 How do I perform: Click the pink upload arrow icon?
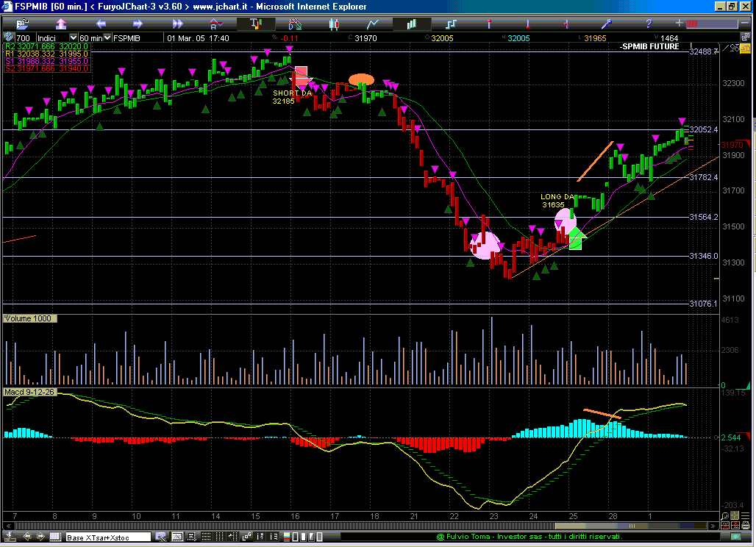click(x=60, y=24)
